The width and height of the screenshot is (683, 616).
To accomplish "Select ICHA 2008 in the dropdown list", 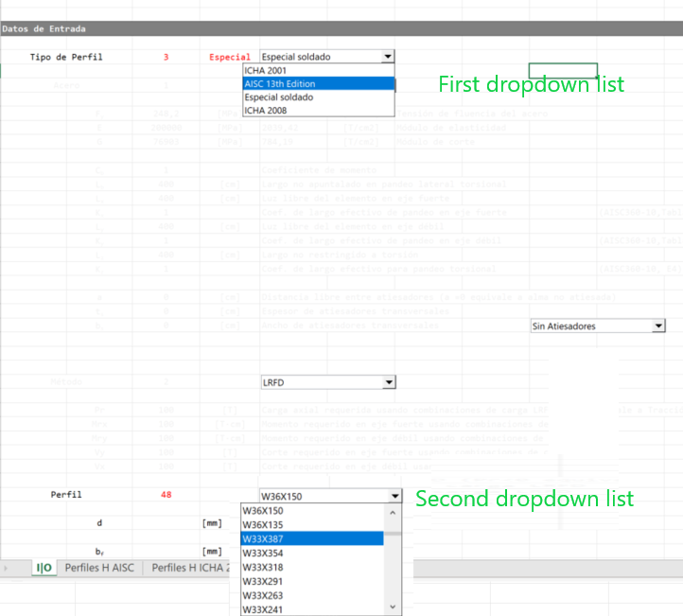I will [x=319, y=110].
